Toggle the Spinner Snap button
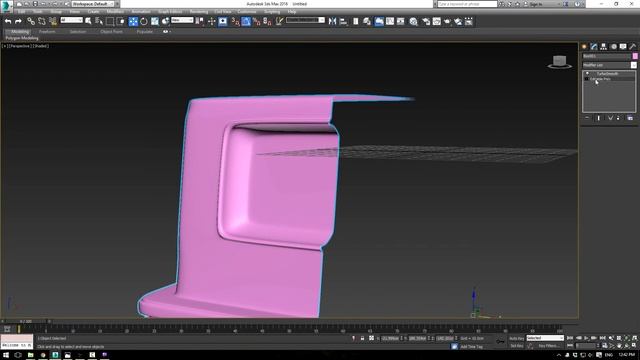The image size is (640, 360). 267,21
